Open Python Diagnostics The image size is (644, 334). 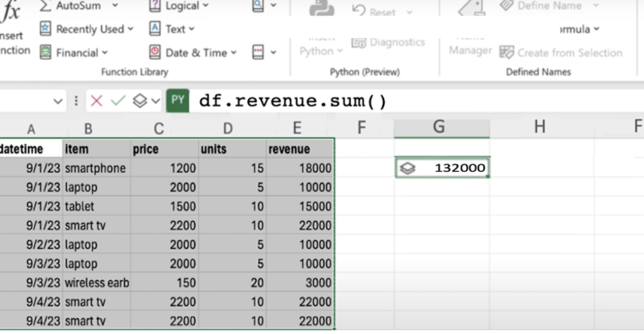click(x=388, y=42)
